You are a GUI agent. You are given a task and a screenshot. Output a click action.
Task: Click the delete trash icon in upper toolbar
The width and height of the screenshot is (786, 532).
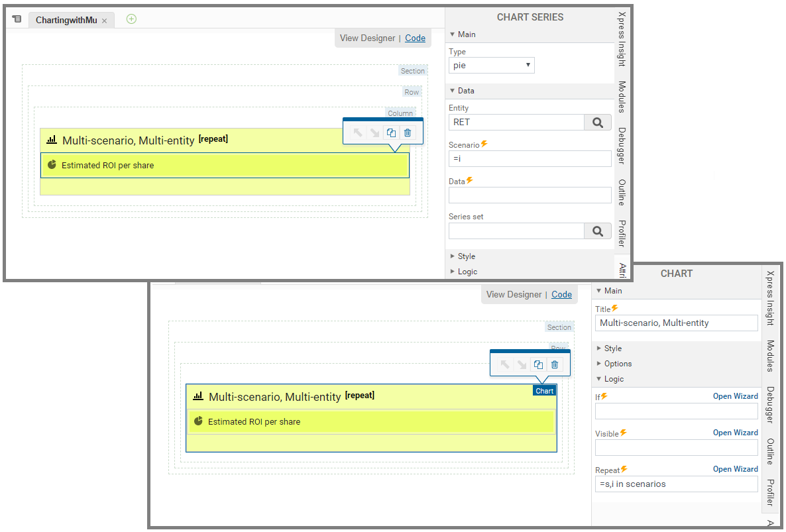pyautogui.click(x=408, y=133)
